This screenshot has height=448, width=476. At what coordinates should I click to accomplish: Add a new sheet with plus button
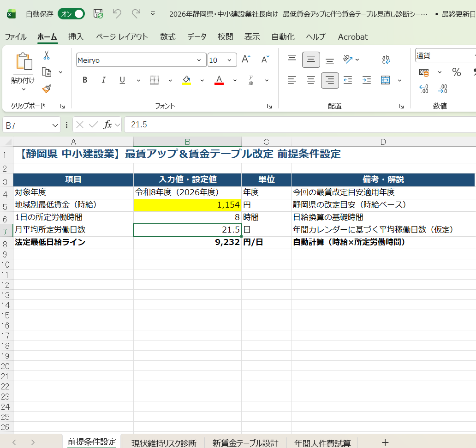click(x=385, y=442)
